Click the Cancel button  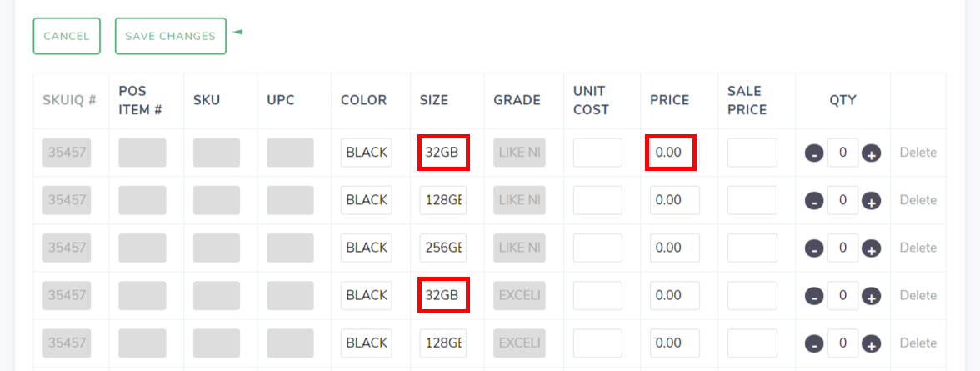(67, 36)
